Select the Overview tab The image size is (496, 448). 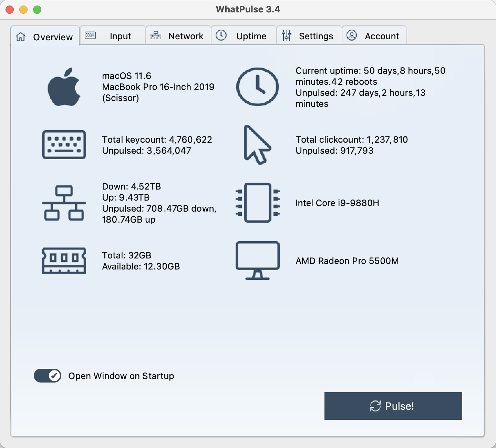[x=45, y=37]
